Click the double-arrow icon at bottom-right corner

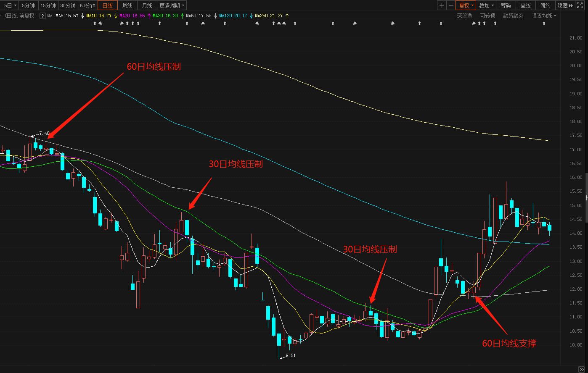(582, 369)
